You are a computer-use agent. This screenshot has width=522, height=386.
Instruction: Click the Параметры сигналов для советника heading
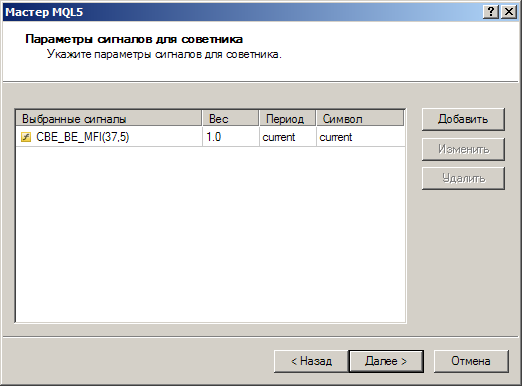point(134,39)
